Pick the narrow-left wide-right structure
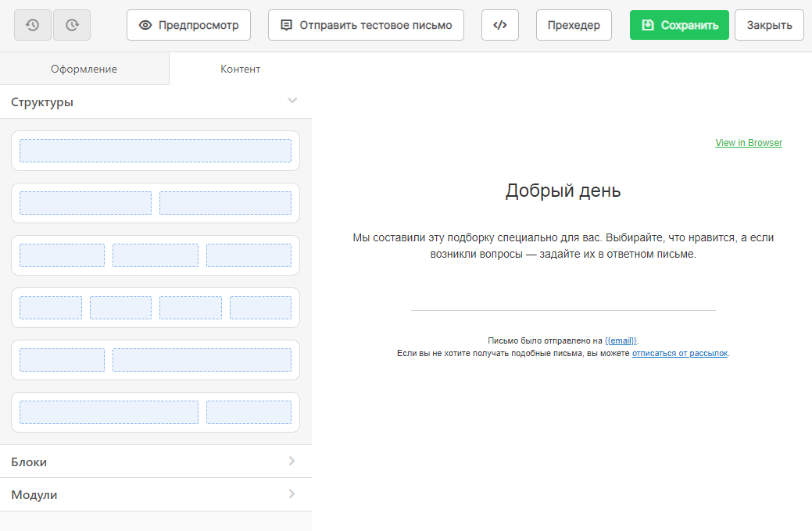Image resolution: width=812 pixels, height=531 pixels. point(156,359)
